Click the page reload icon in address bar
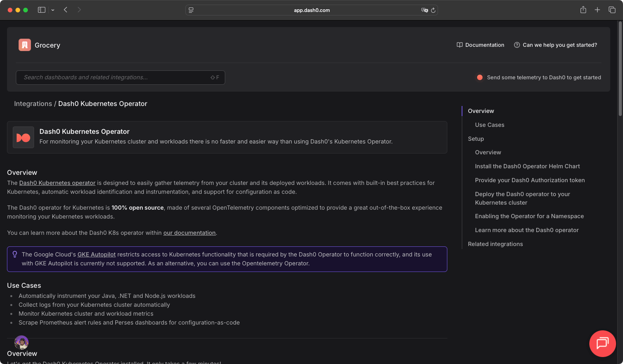This screenshot has width=623, height=364. [433, 10]
